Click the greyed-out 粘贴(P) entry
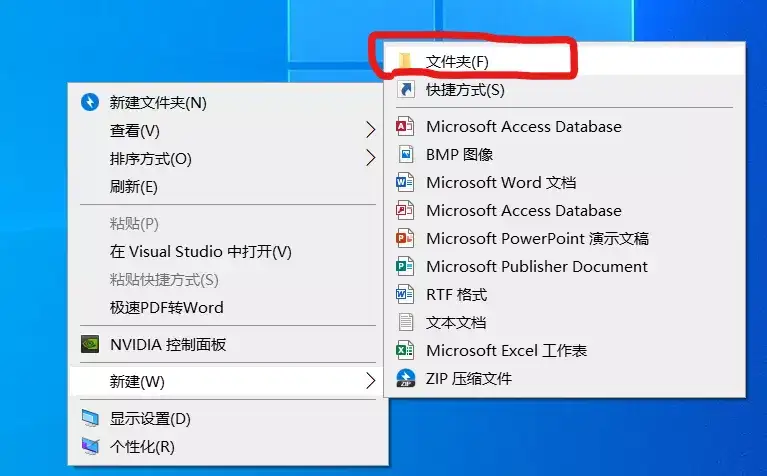The image size is (767, 476). click(134, 224)
